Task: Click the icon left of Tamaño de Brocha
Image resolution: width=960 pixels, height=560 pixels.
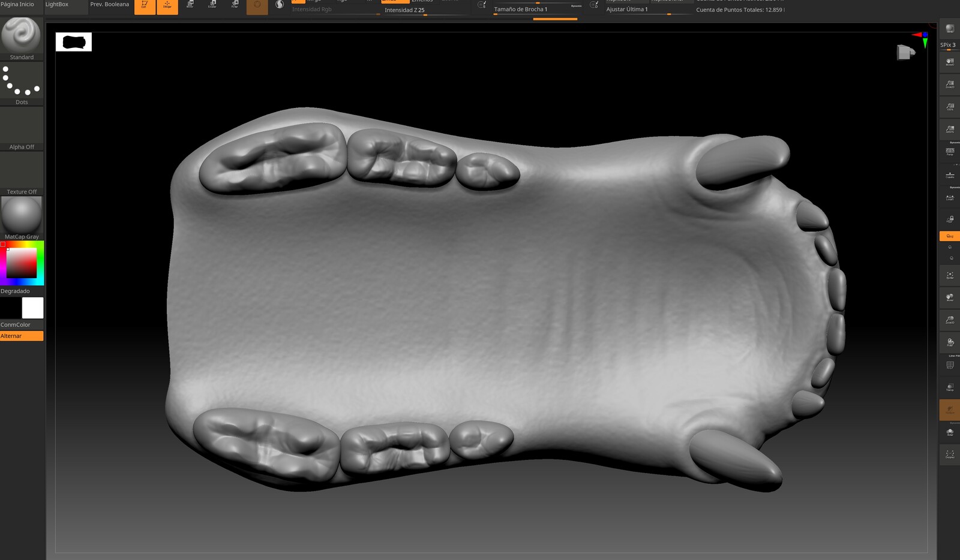Action: point(482,5)
